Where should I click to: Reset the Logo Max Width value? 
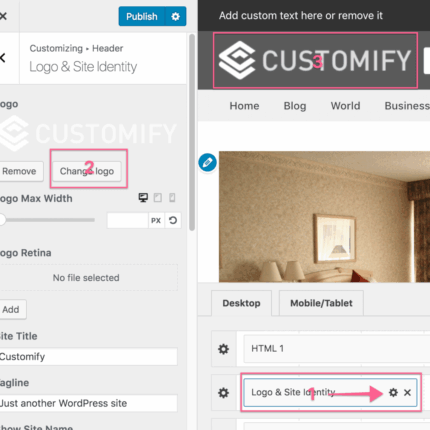point(173,220)
